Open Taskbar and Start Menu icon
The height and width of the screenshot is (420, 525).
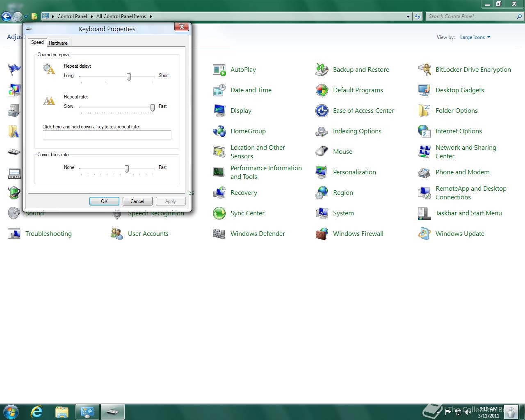click(x=425, y=213)
